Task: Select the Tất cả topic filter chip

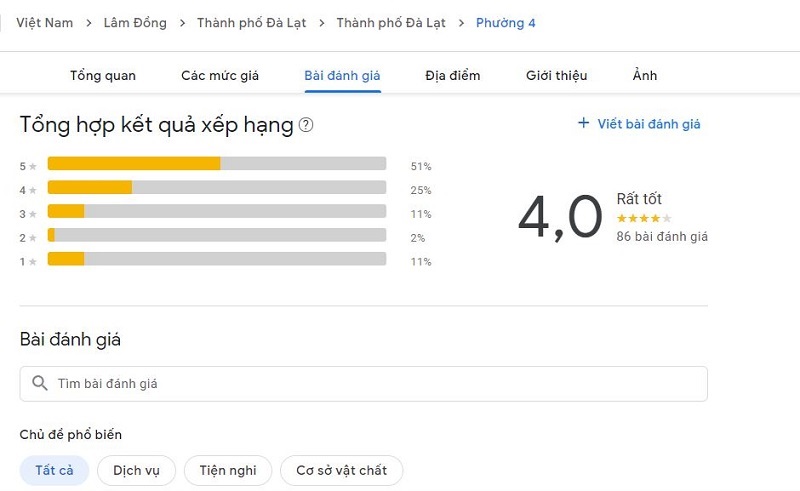Action: tap(54, 470)
